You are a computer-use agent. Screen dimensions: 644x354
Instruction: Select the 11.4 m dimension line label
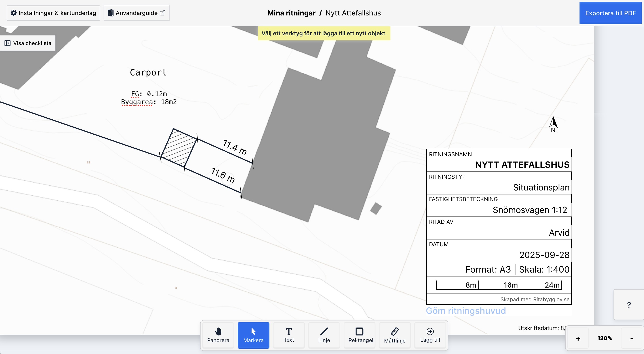coord(235,147)
